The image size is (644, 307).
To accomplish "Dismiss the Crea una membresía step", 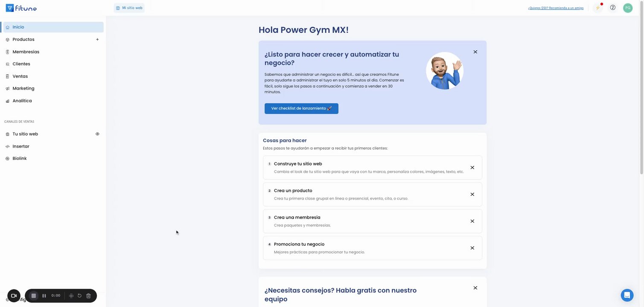I will click(472, 221).
